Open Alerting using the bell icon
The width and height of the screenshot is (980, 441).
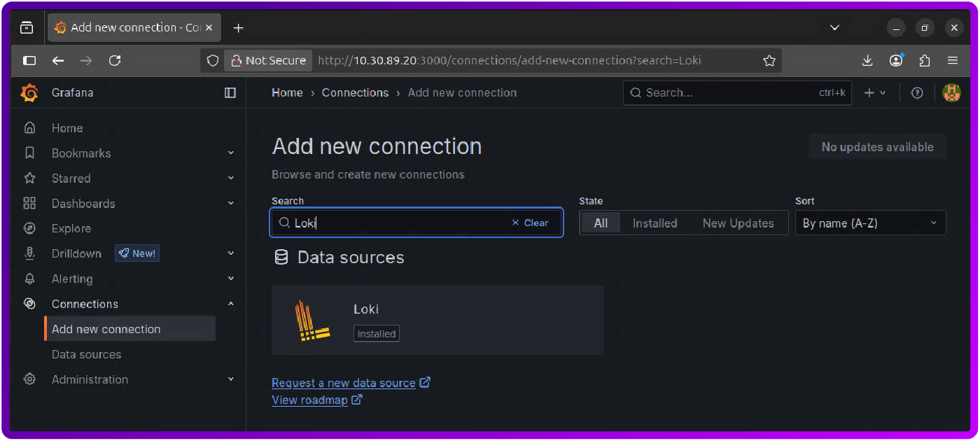click(x=29, y=279)
